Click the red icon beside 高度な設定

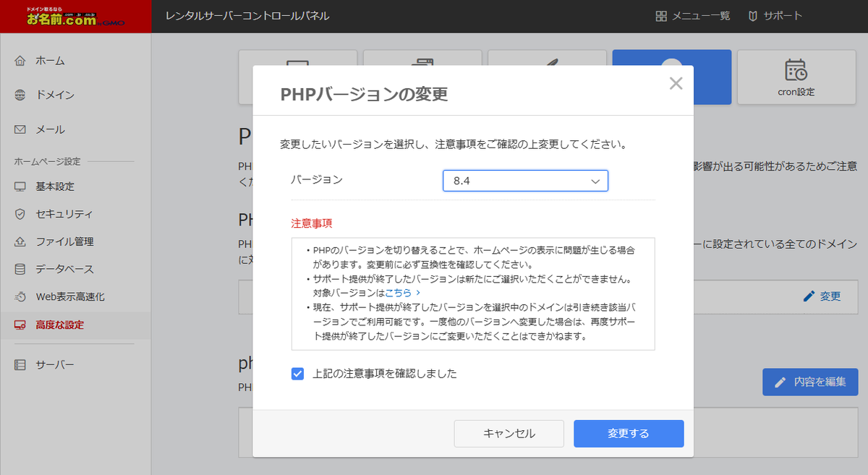[x=20, y=325]
